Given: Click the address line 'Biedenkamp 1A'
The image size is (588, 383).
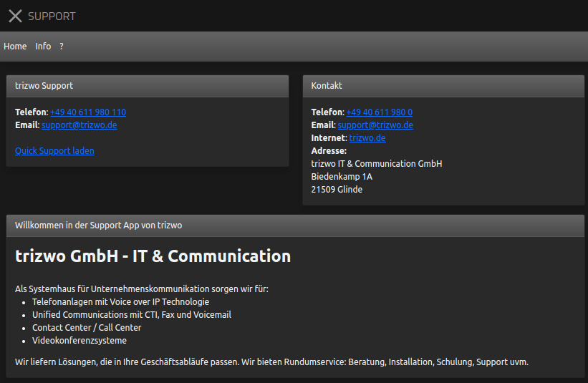Looking at the screenshot, I should (342, 177).
